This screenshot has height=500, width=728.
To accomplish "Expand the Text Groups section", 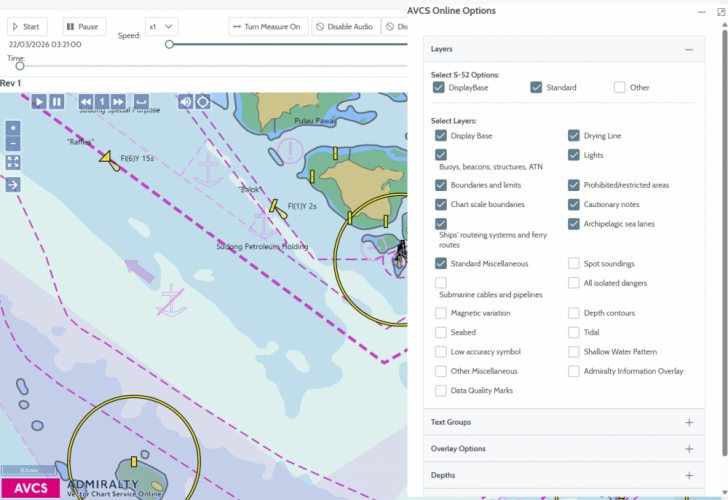I will tap(688, 422).
